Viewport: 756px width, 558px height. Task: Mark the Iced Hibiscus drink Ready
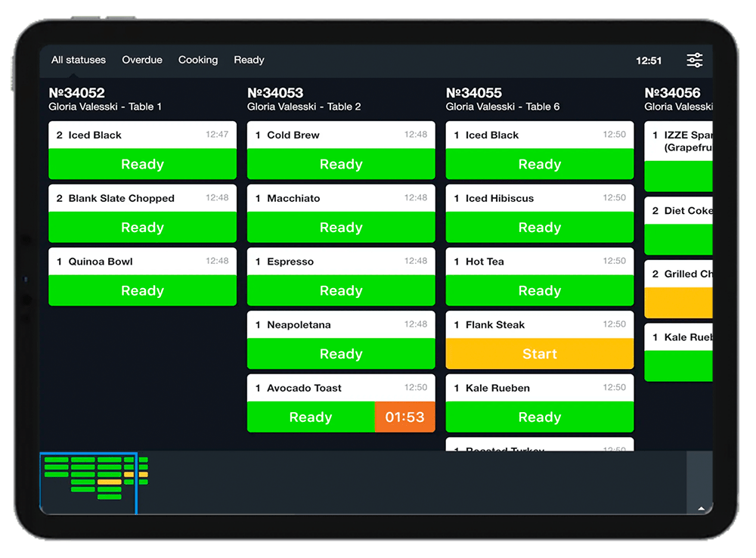coord(539,228)
